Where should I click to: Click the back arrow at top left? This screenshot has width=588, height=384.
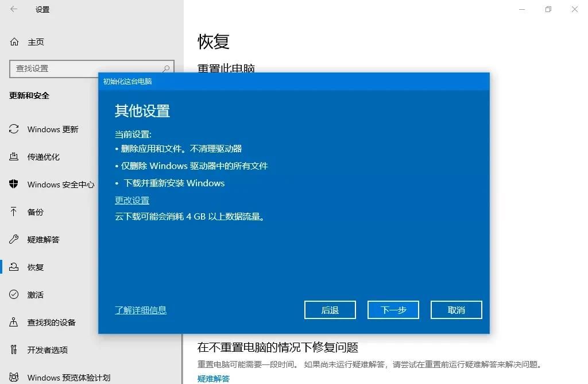13,9
